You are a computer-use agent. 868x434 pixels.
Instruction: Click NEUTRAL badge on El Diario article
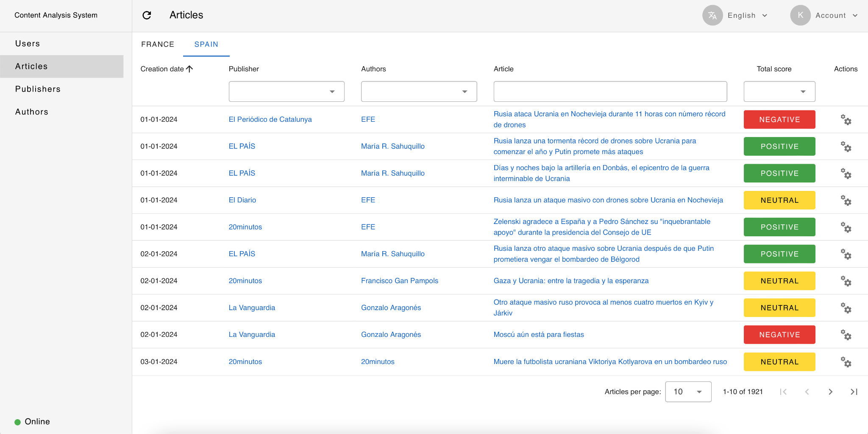[x=779, y=200]
